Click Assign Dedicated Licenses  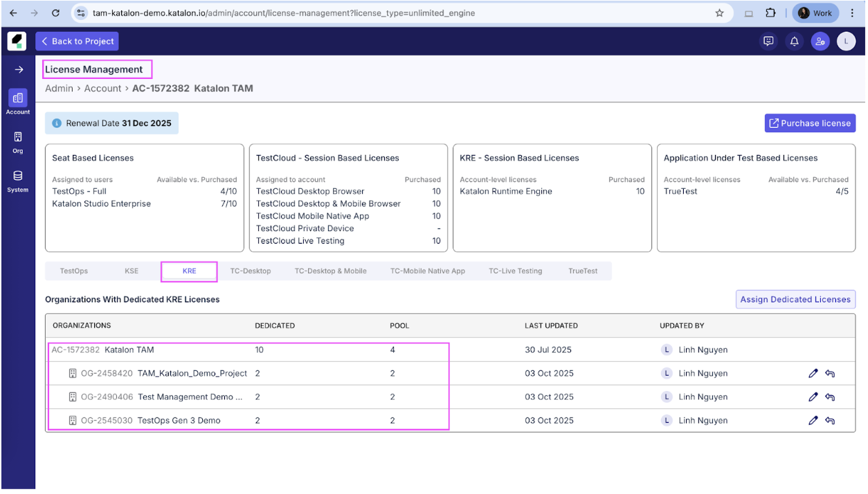(x=795, y=299)
